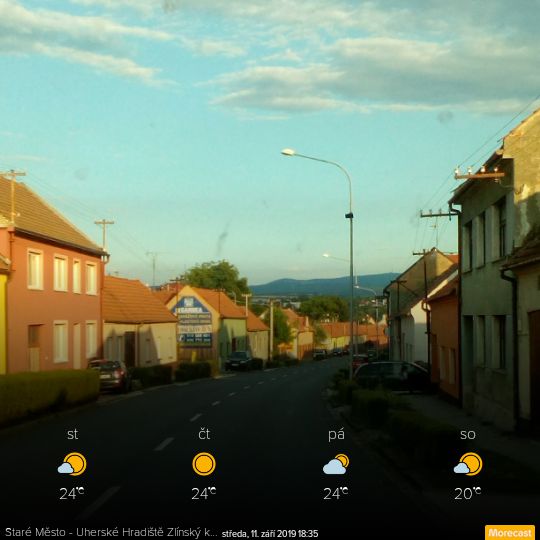Viewport: 540px width, 540px height.
Task: Select the 'pá' day label
Action: coord(336,435)
